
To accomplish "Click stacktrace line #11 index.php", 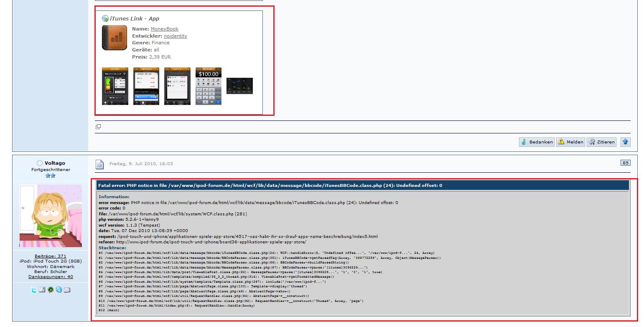I will pos(177,306).
